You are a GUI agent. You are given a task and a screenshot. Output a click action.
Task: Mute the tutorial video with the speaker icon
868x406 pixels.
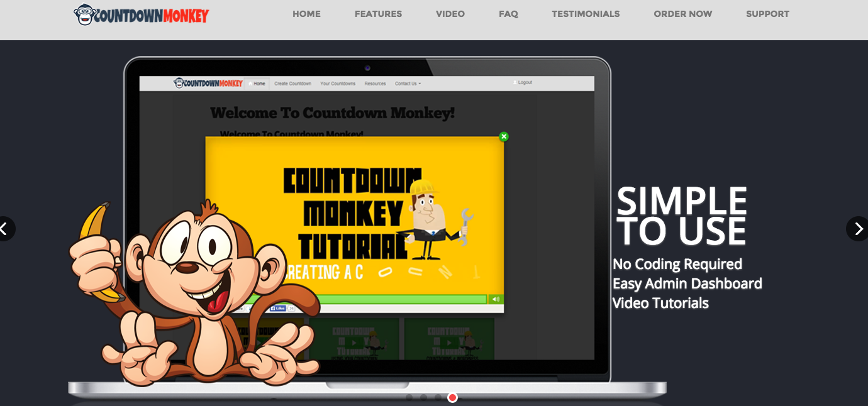[496, 299]
